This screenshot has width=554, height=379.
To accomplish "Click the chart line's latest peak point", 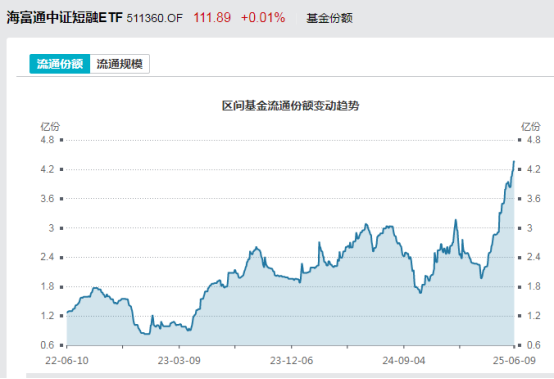I will click(514, 161).
